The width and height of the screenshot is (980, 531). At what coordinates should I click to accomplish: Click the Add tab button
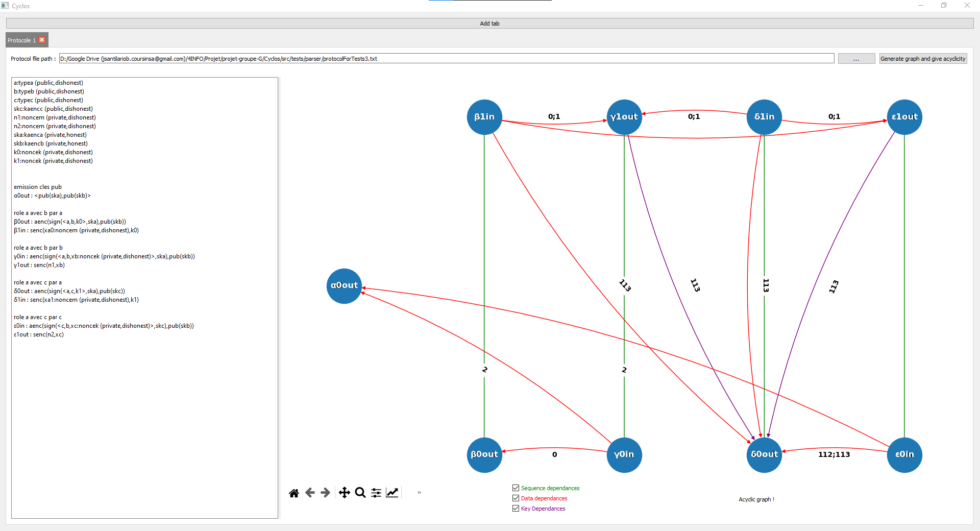[x=489, y=23]
